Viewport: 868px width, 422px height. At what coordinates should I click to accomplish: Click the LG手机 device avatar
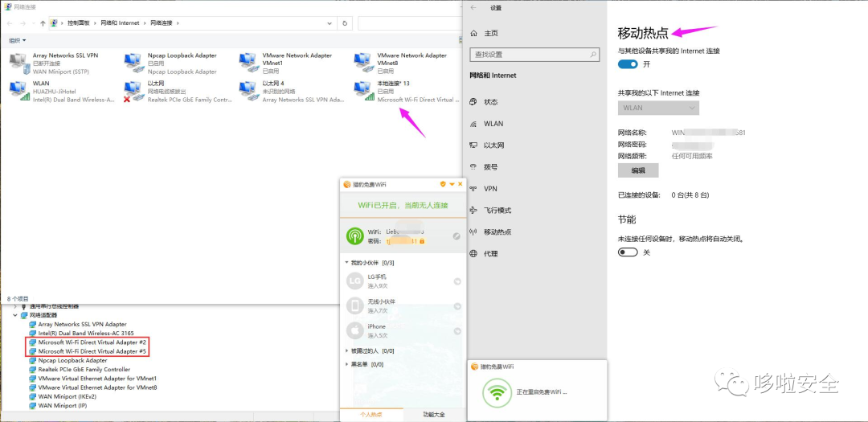[x=355, y=281]
